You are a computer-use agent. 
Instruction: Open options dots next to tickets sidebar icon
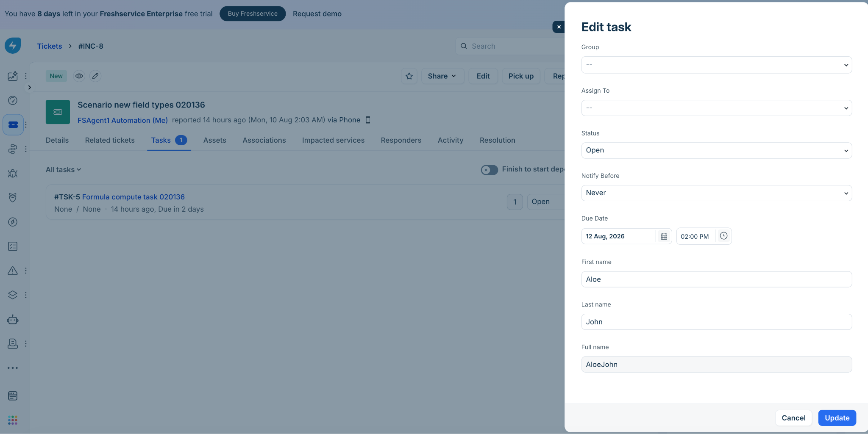coord(26,125)
